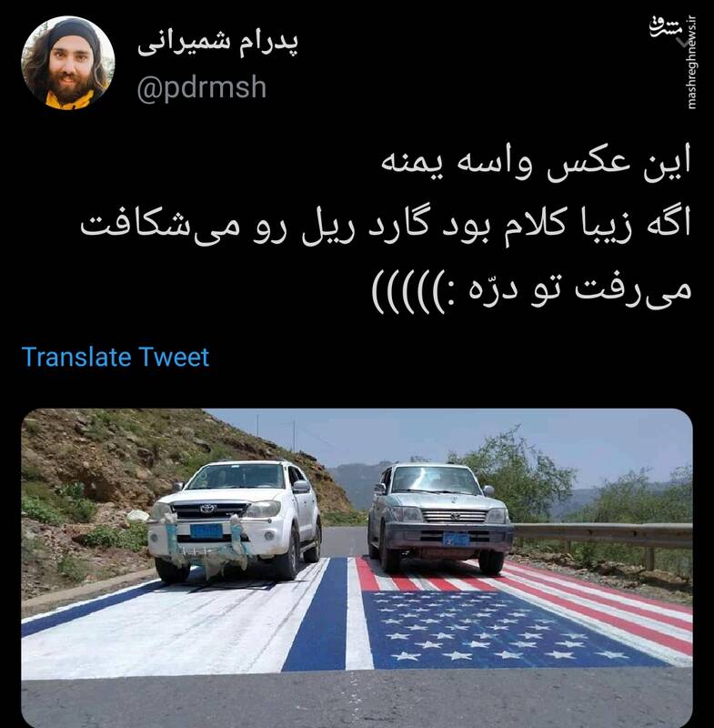This screenshot has width=714, height=728.
Task: Click the red stripes of painted US flag
Action: coord(580,599)
